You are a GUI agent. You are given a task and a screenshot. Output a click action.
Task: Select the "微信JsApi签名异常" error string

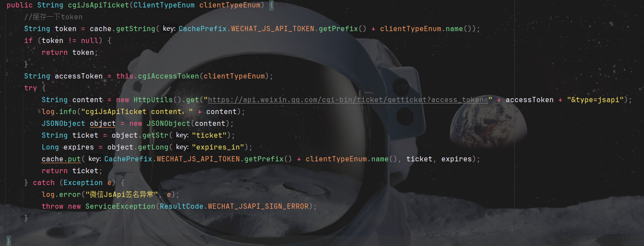click(x=122, y=195)
